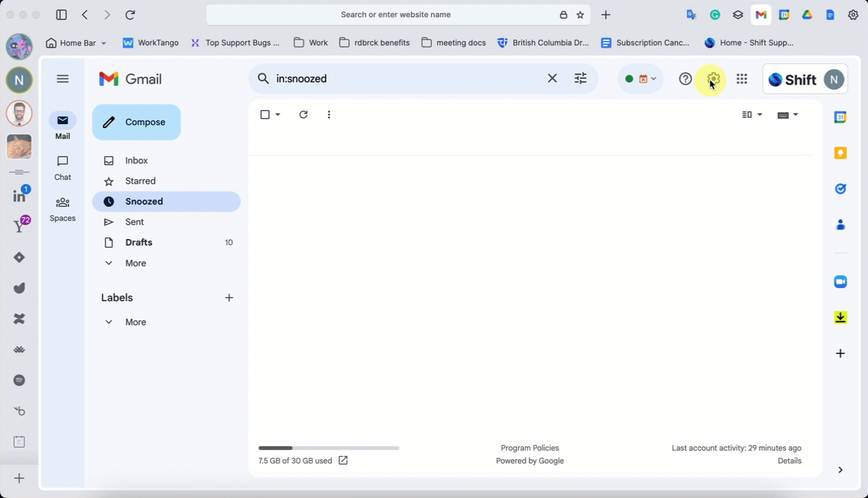Open active status dropdown
Screen dimensions: 868x498
point(641,79)
